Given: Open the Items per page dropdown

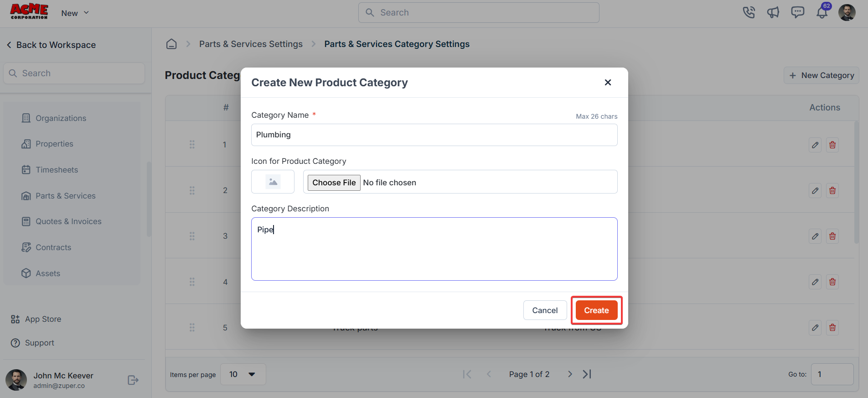Looking at the screenshot, I should (x=243, y=374).
